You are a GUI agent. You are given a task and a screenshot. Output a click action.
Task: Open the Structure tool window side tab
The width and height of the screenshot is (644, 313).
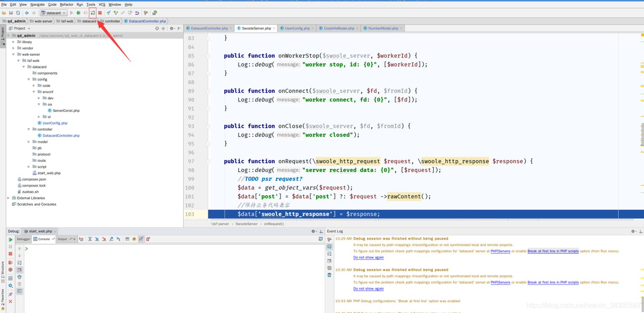3,272
